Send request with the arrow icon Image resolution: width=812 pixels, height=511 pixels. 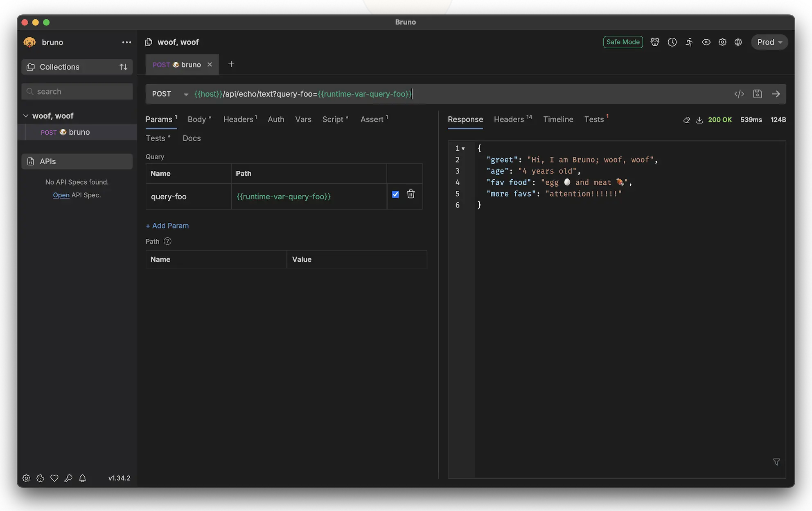coord(776,94)
